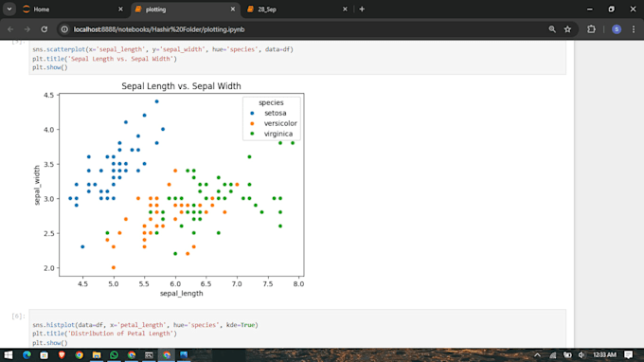Minimize the Chrome window
Image resolution: width=644 pixels, height=362 pixels.
pos(590,9)
